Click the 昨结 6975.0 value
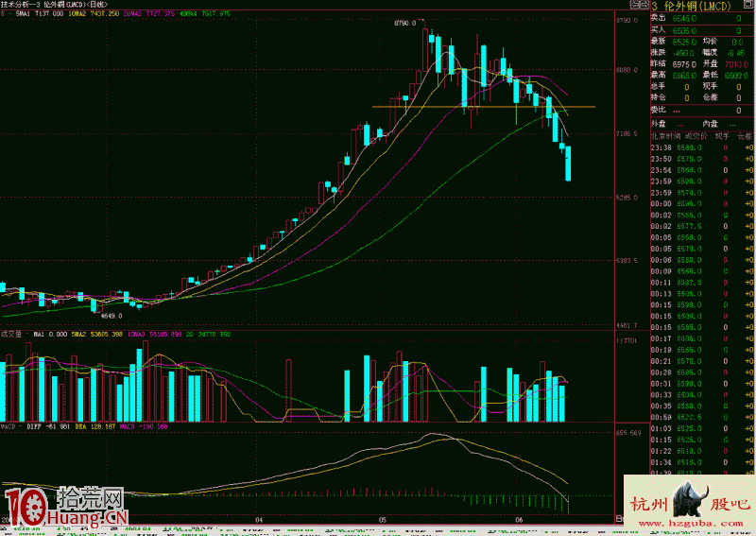Screen dimensions: 756x536 click(x=684, y=64)
